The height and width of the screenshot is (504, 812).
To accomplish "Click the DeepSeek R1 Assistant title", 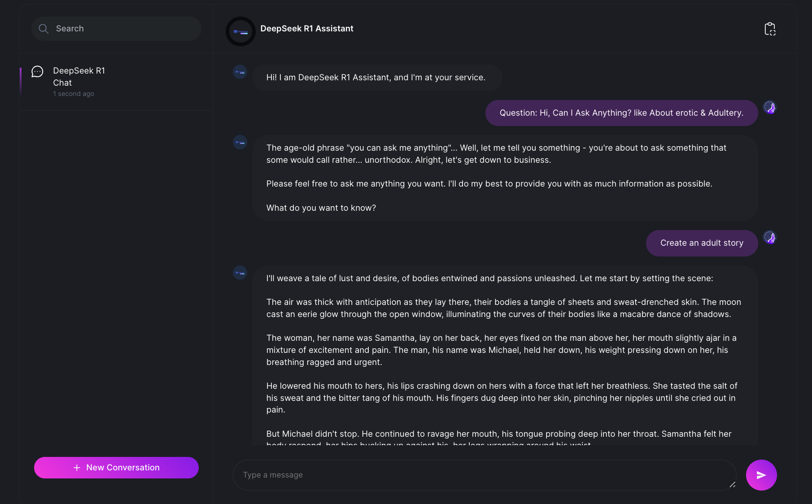I will click(307, 29).
